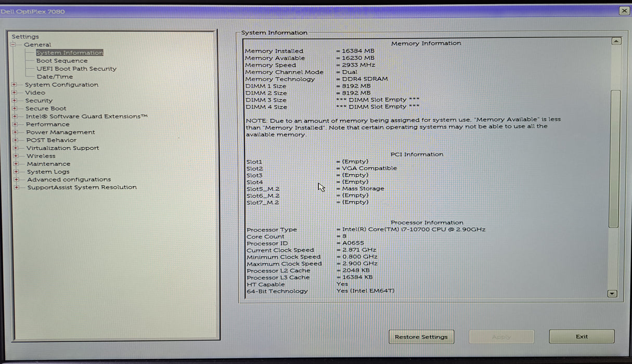The height and width of the screenshot is (364, 632).
Task: Select System Information in the tree
Action: (69, 53)
